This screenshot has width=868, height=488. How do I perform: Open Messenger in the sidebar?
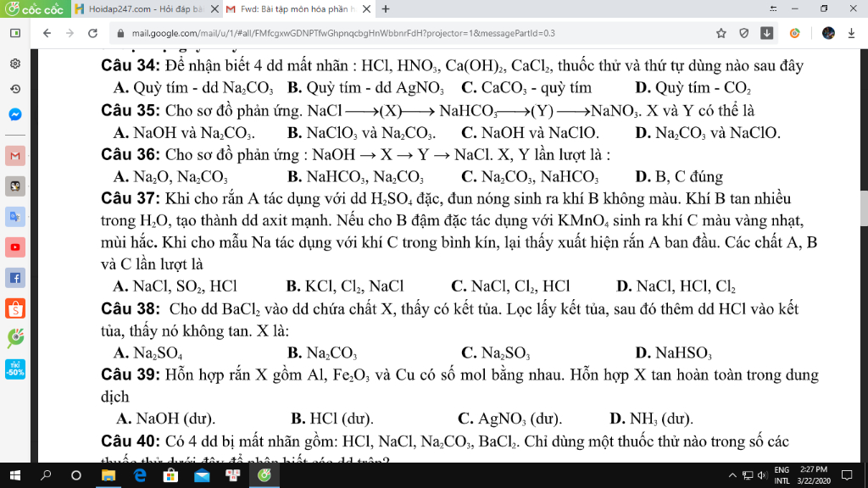pyautogui.click(x=15, y=114)
